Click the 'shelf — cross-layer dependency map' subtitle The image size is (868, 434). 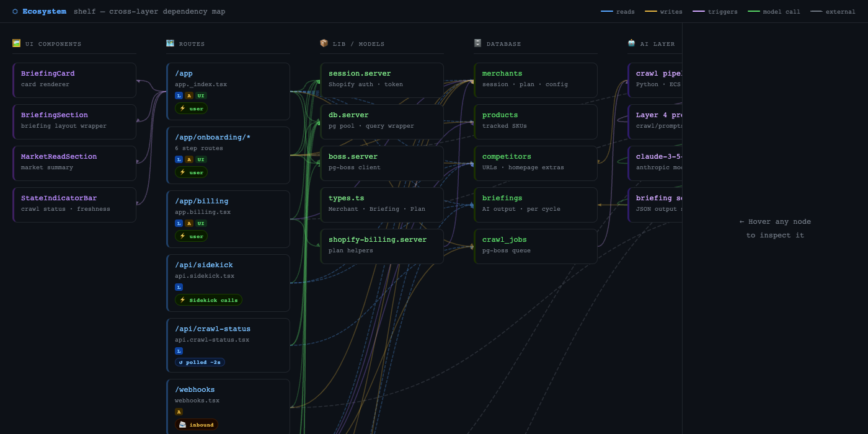point(149,11)
